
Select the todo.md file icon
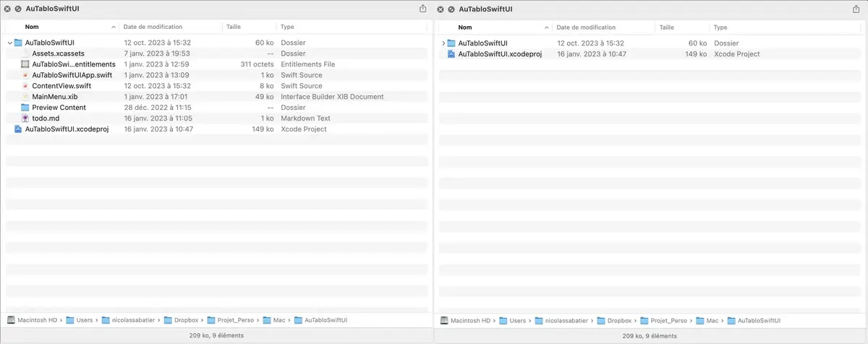coord(25,119)
